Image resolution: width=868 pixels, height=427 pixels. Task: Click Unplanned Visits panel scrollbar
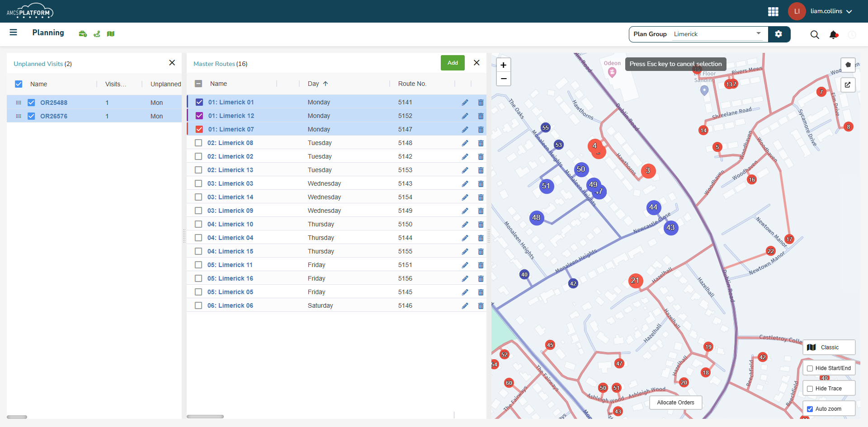click(x=17, y=417)
